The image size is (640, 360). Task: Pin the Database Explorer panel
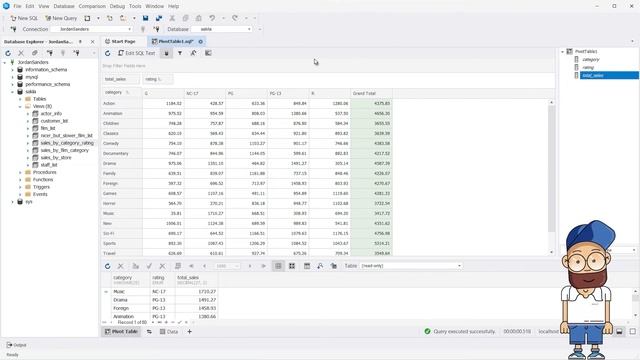[x=80, y=42]
